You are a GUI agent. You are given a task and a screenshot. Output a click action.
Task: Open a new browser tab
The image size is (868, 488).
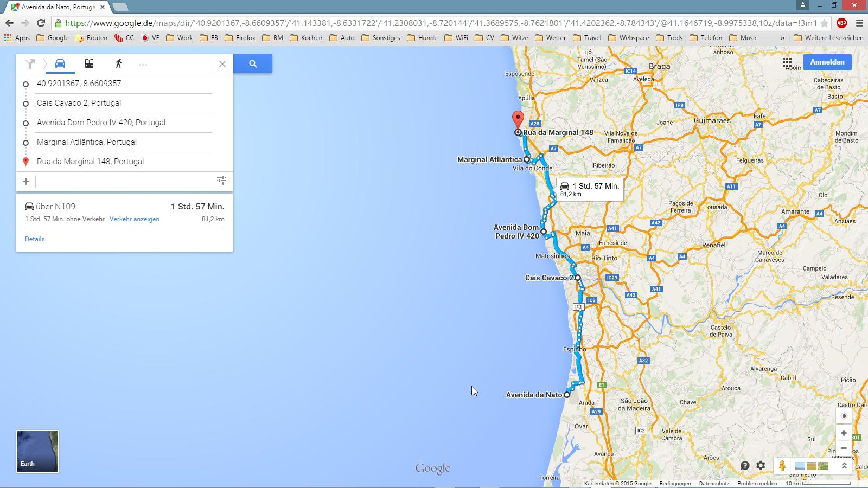click(x=120, y=7)
